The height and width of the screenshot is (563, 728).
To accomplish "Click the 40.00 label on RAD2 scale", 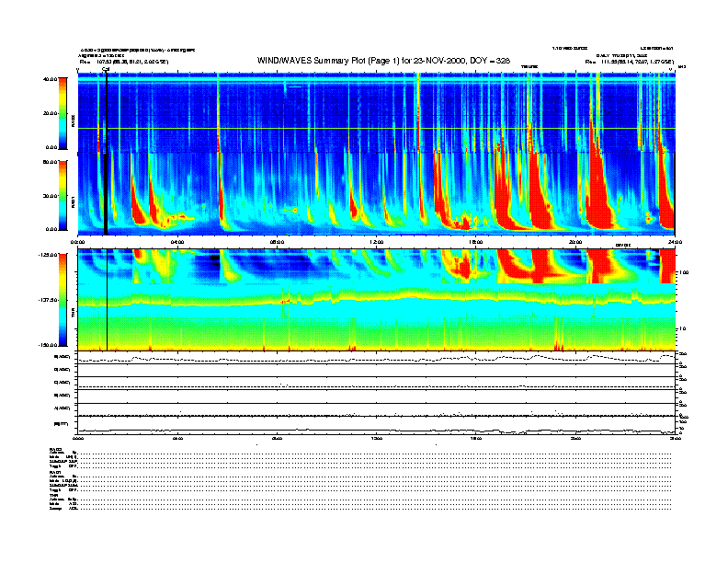I will [x=50, y=79].
